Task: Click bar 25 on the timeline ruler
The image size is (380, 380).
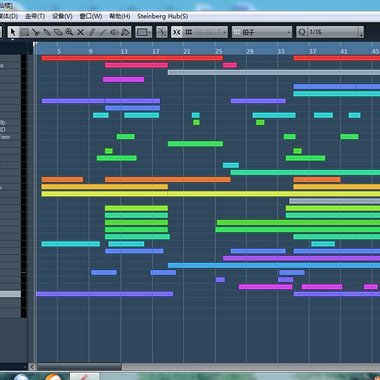Action: tap(218, 51)
